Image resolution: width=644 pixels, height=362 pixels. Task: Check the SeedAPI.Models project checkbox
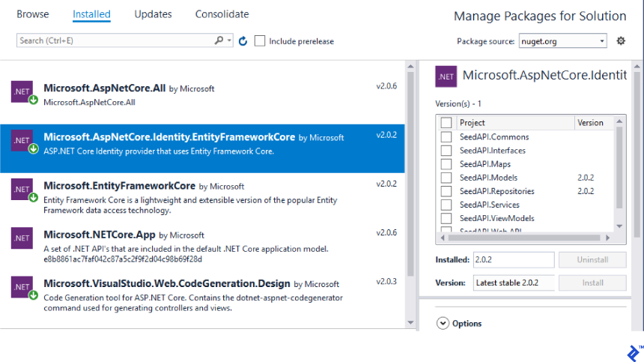pos(446,178)
